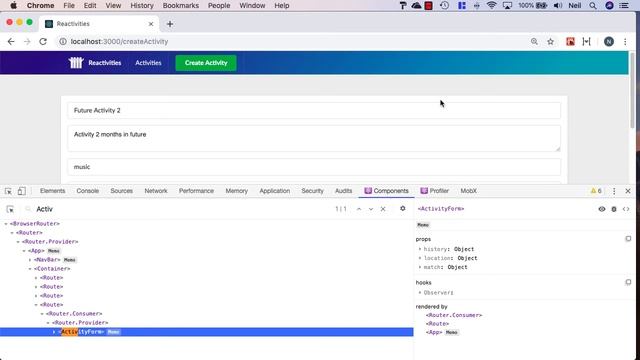640x360 pixels.
Task: Copy hooks to clipboard icon
Action: [x=628, y=282]
